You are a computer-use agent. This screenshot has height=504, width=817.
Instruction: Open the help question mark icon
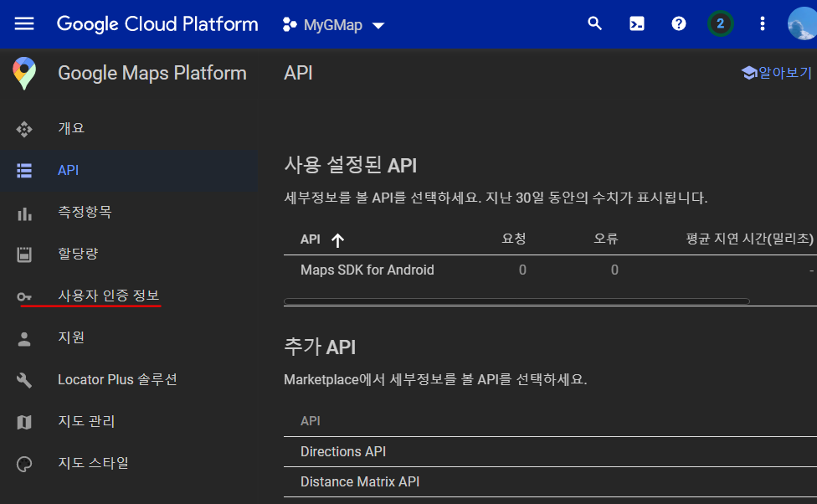(678, 23)
